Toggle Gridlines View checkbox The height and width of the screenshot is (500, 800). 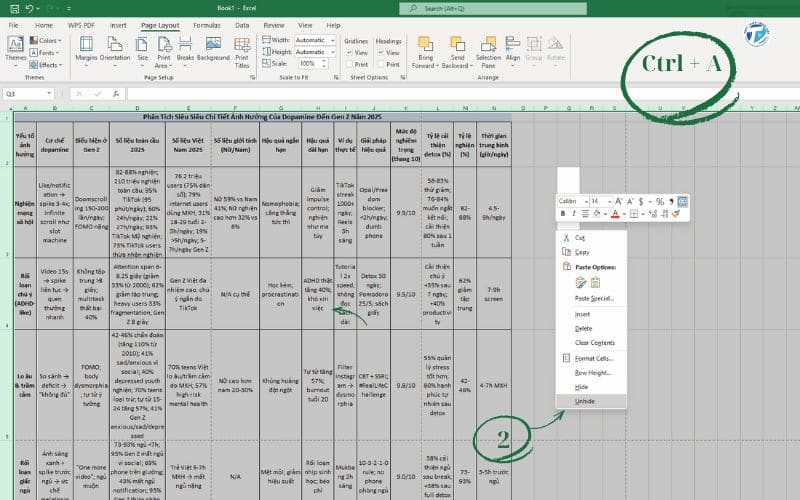pos(350,53)
